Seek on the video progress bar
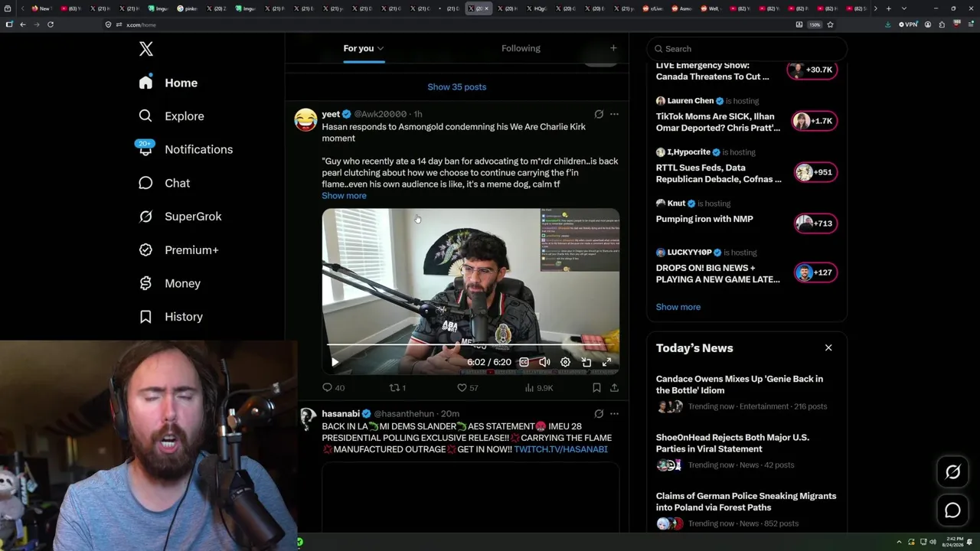 click(470, 345)
